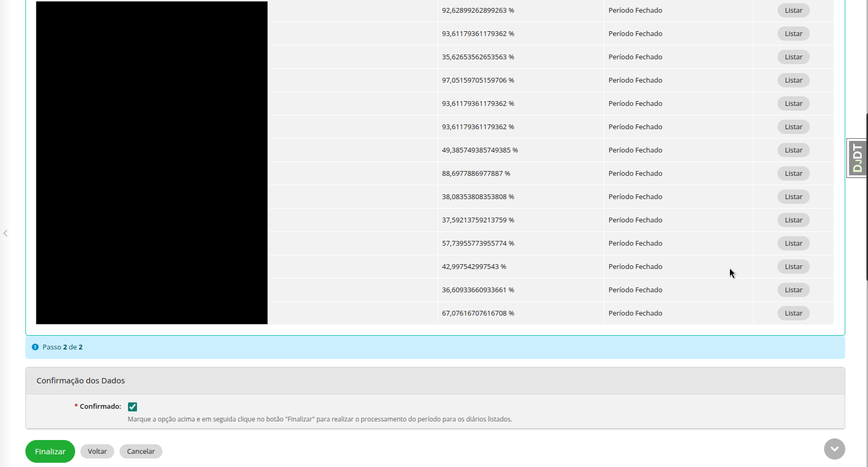
Task: Click Listar in the 36,60933660933661 % row
Action: click(793, 290)
